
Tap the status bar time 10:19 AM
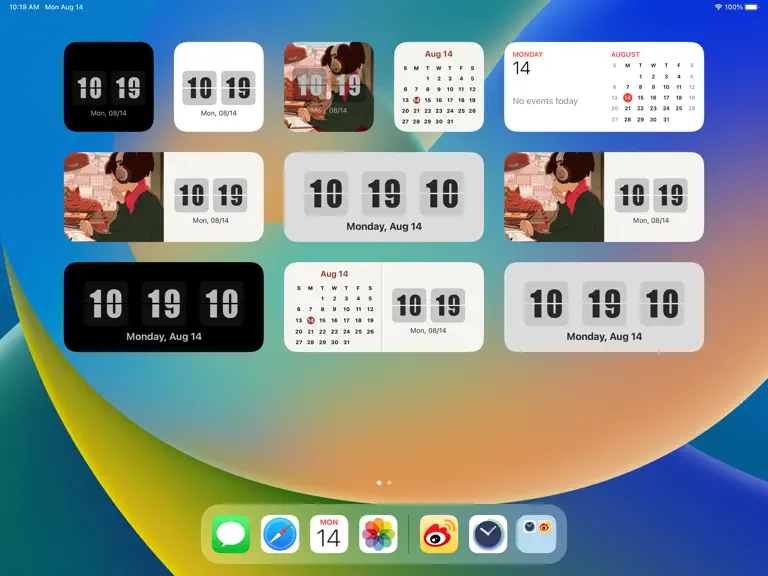pyautogui.click(x=24, y=7)
